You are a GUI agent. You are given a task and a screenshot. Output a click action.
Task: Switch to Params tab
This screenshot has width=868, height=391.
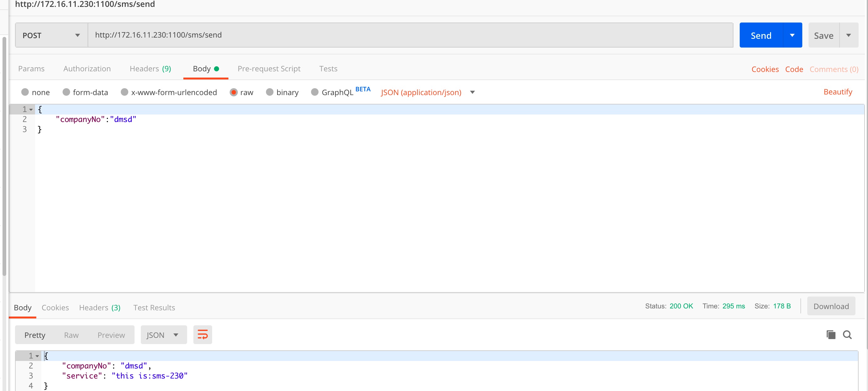(31, 69)
